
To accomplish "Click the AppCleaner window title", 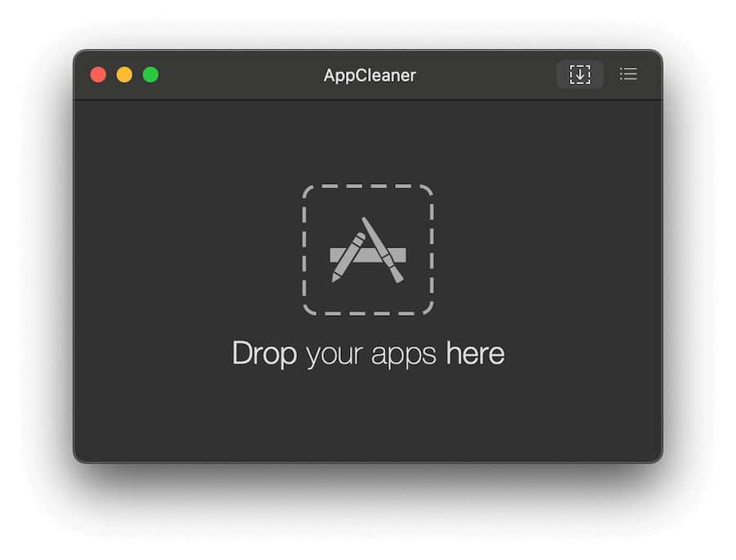I will [x=370, y=75].
